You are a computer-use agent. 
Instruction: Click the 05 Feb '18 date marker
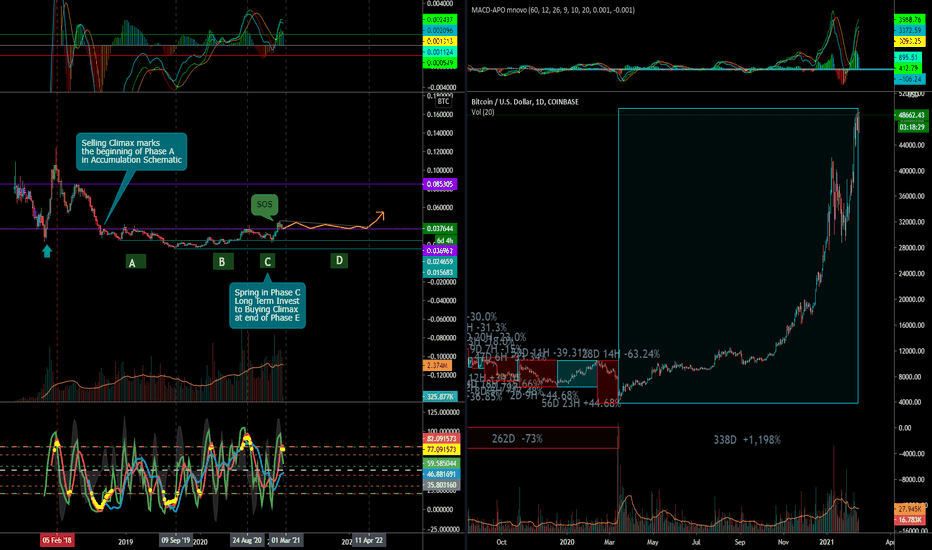coord(57,540)
